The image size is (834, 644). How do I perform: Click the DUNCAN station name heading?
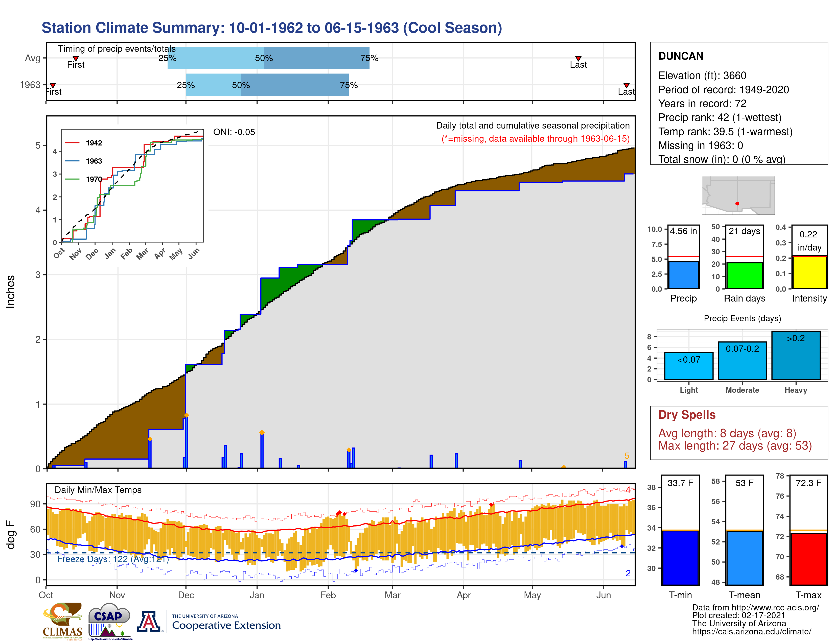[x=681, y=56]
